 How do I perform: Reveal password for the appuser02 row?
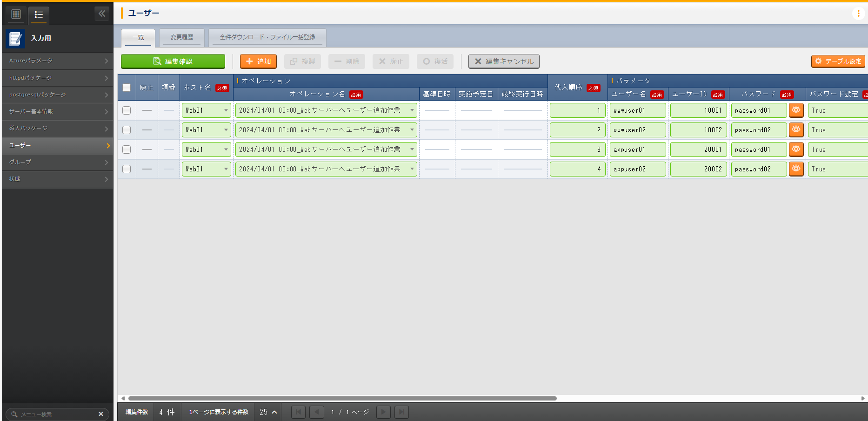click(796, 169)
